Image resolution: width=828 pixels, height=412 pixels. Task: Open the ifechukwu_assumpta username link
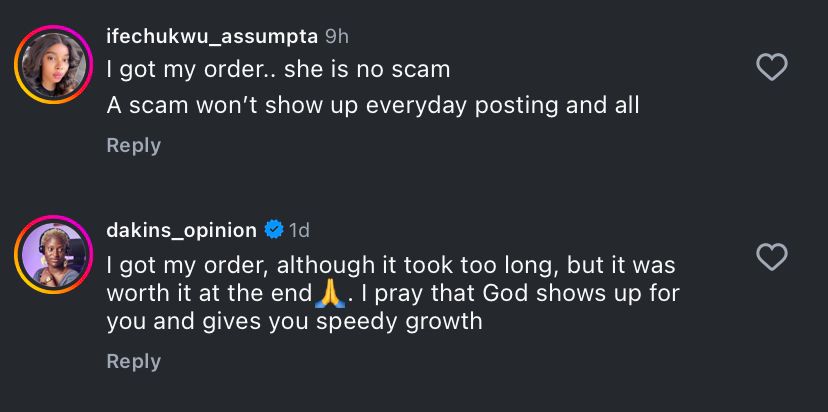click(212, 35)
